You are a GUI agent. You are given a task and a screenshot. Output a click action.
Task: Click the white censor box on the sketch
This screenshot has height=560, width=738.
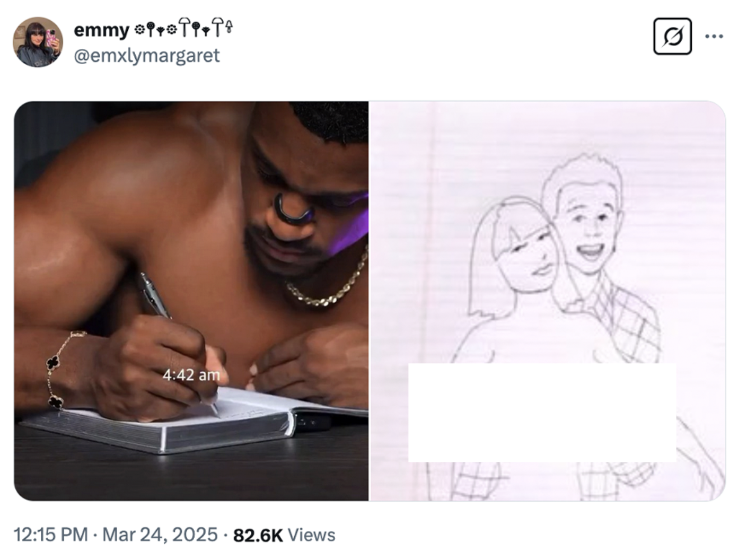[542, 412]
